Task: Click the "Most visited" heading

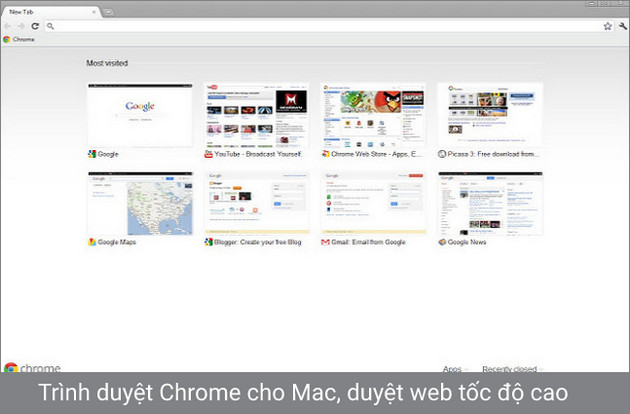Action: (x=107, y=63)
